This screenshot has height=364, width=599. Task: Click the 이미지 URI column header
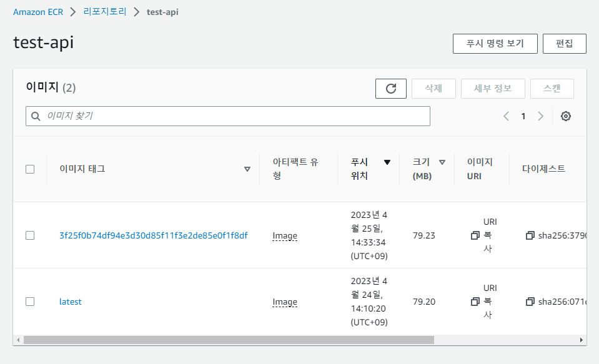coord(480,169)
